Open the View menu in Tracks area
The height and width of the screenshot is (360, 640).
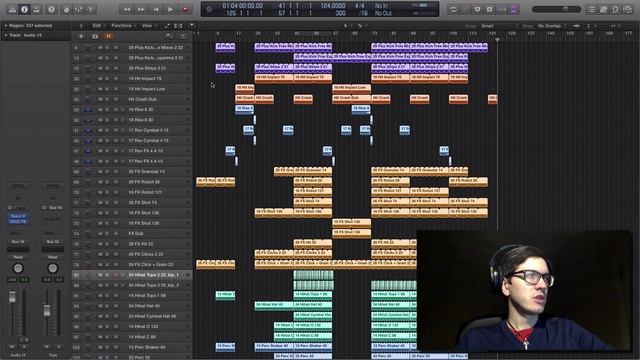[147, 26]
